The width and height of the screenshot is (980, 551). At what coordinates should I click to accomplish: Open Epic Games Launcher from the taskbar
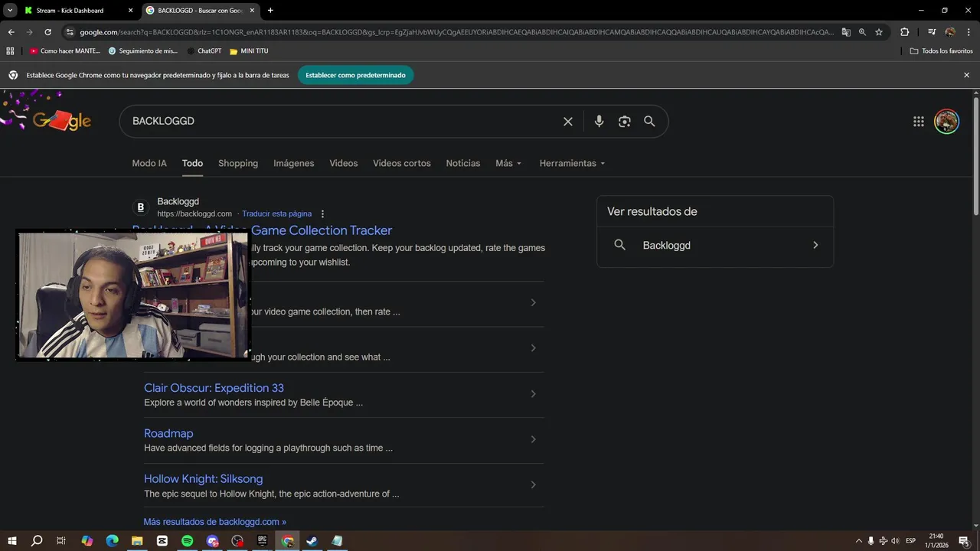click(263, 540)
